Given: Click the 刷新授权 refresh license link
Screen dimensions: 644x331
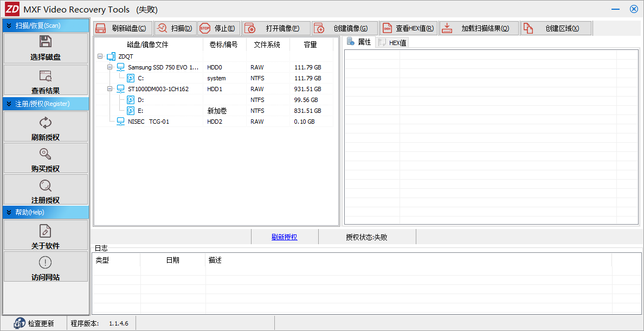Looking at the screenshot, I should (x=285, y=237).
